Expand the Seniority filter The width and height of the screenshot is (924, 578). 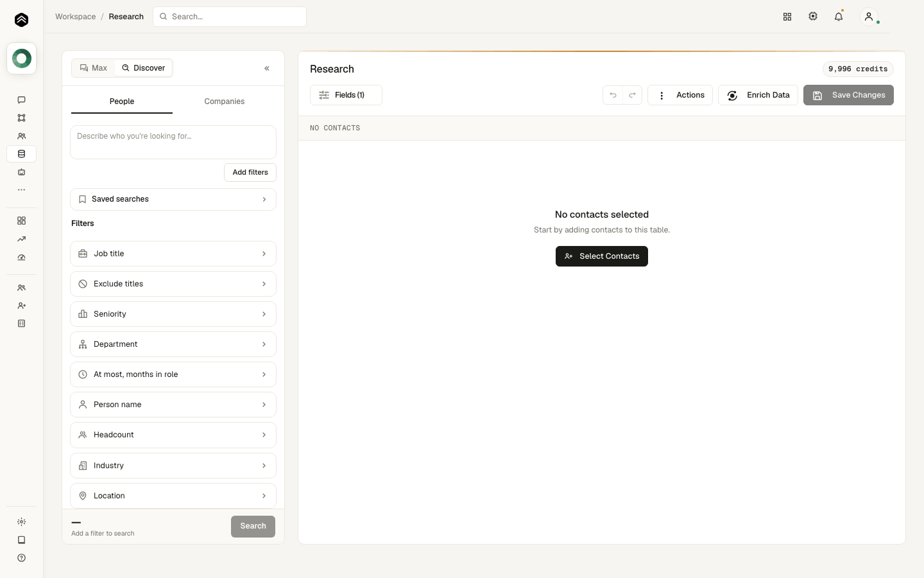coord(173,314)
